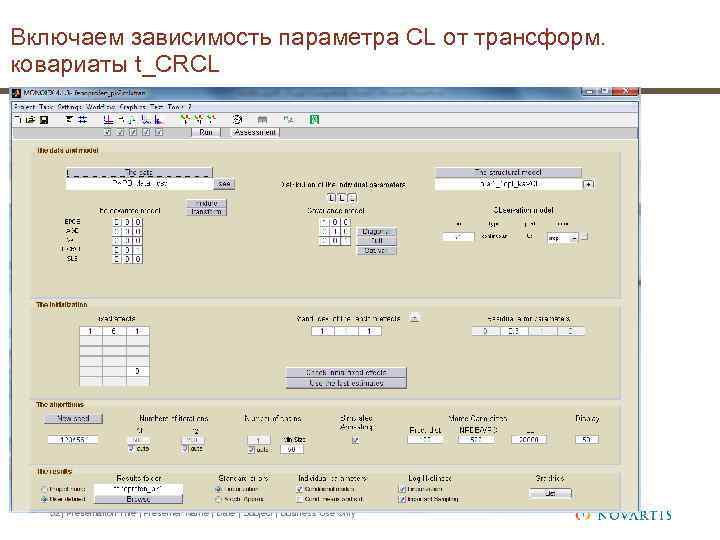This screenshot has width=720, height=540.
Task: Click the Run button
Action: point(206,132)
